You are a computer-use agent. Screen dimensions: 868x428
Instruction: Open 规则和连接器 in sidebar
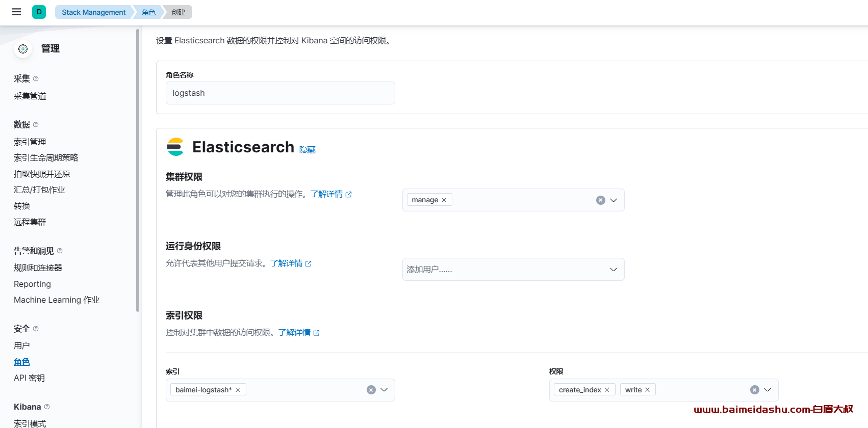click(x=38, y=268)
